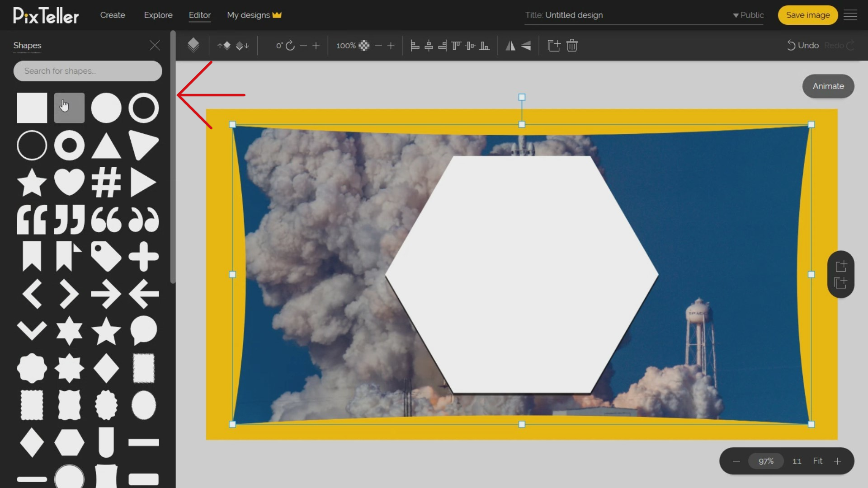Bring the selected layer forward
868x488 pixels.
tap(224, 46)
